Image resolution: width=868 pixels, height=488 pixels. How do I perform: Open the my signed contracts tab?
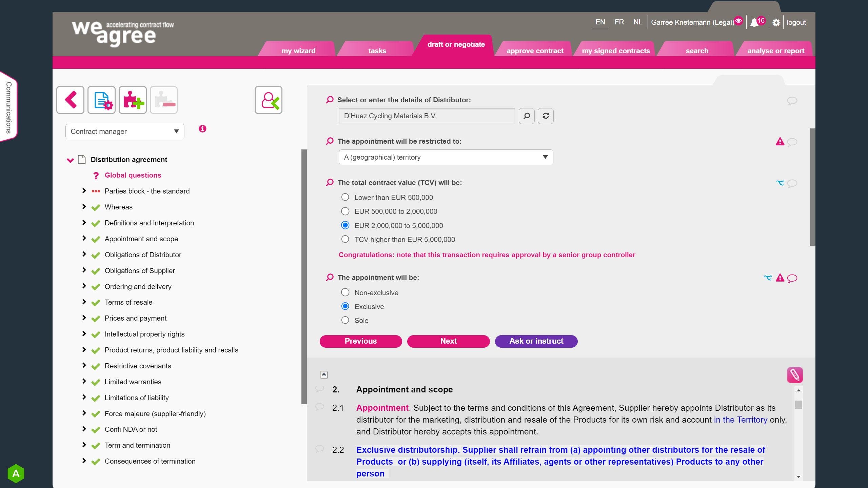coord(616,51)
